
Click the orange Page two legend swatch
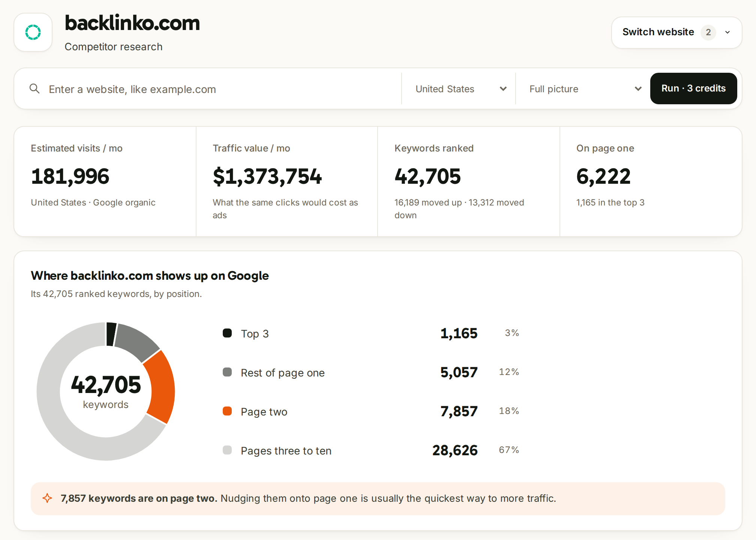(x=227, y=411)
